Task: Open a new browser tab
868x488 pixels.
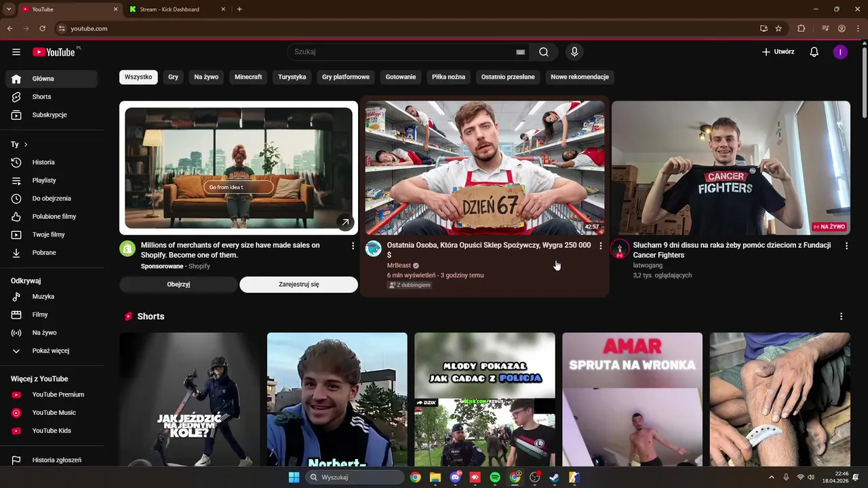Action: tap(239, 9)
